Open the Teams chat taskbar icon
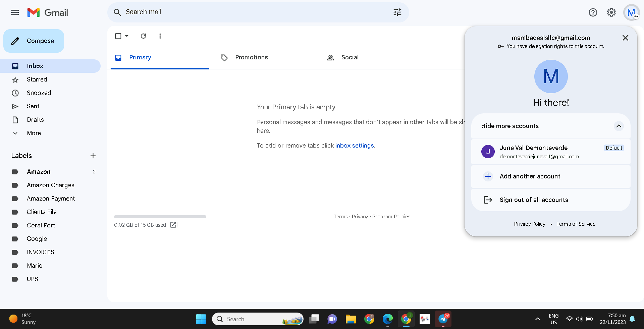644x329 pixels. [332, 319]
